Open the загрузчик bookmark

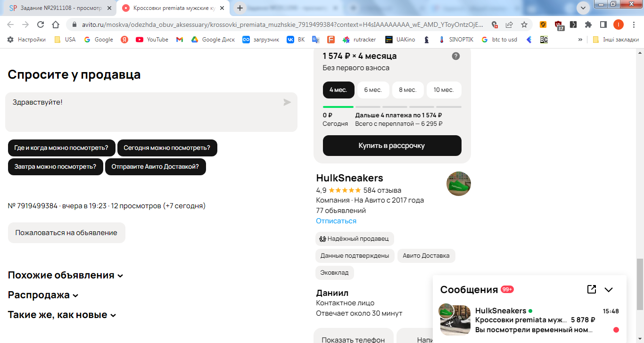tap(261, 40)
